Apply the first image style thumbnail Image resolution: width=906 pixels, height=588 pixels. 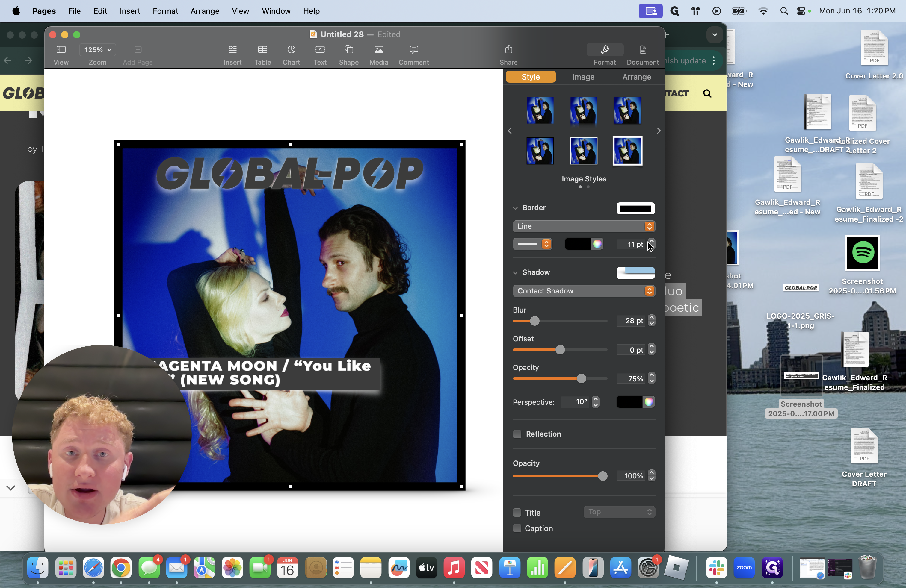coord(540,110)
